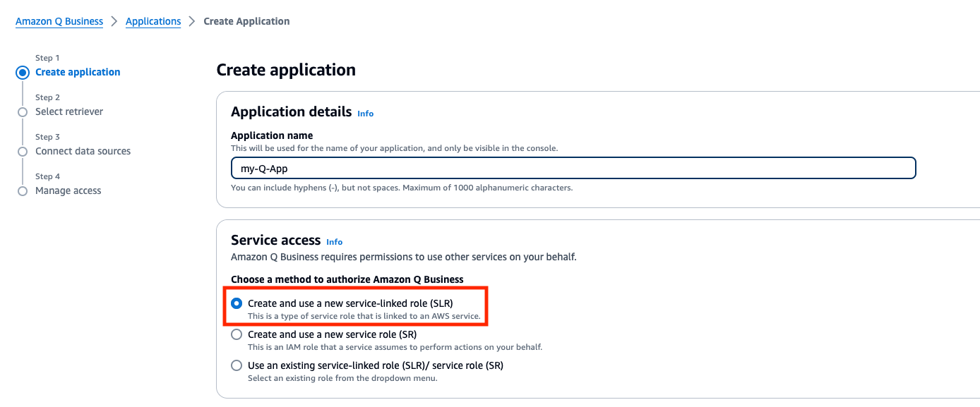This screenshot has height=407, width=980.
Task: Select Step 4 Manage access in wizard
Action: click(x=68, y=190)
